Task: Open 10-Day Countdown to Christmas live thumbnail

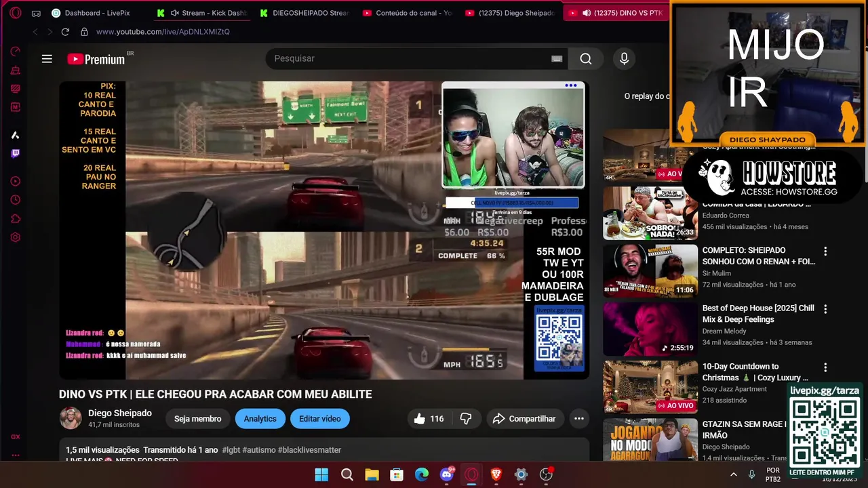Action: tap(650, 387)
